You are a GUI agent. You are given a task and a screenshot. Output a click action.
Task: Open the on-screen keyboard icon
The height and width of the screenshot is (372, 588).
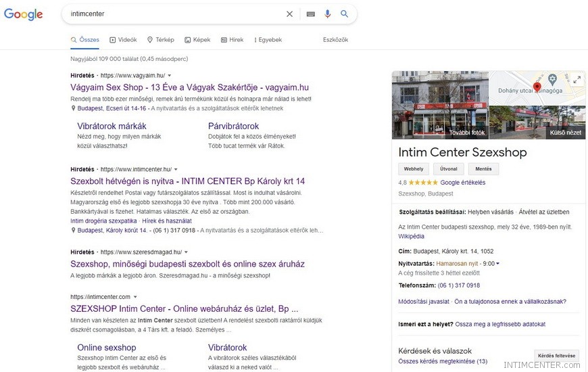[x=310, y=14]
